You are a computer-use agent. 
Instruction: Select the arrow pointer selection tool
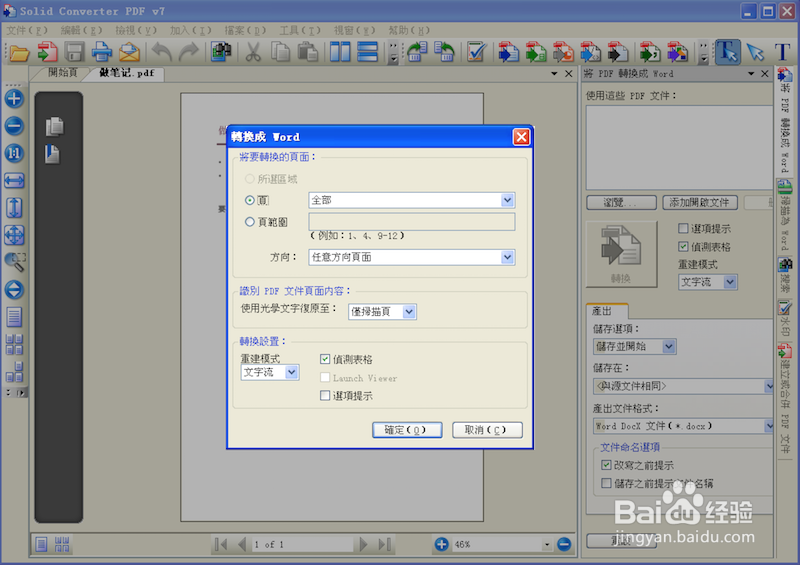point(755,52)
